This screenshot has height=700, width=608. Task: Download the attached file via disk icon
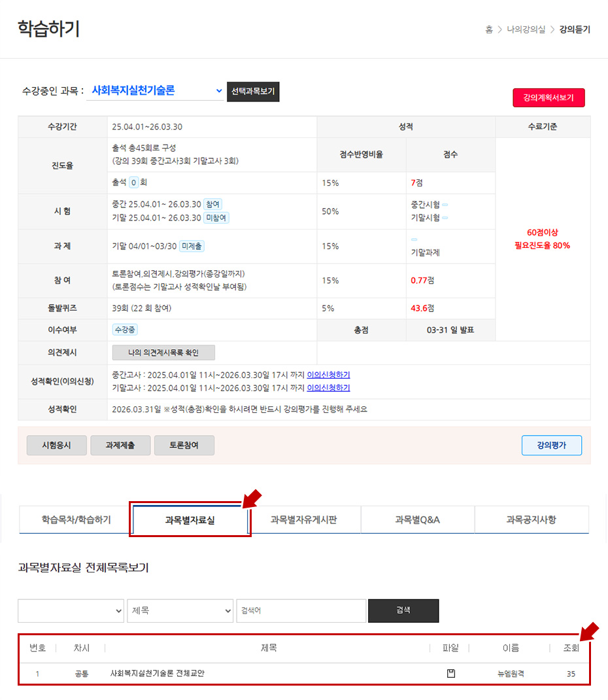click(450, 673)
